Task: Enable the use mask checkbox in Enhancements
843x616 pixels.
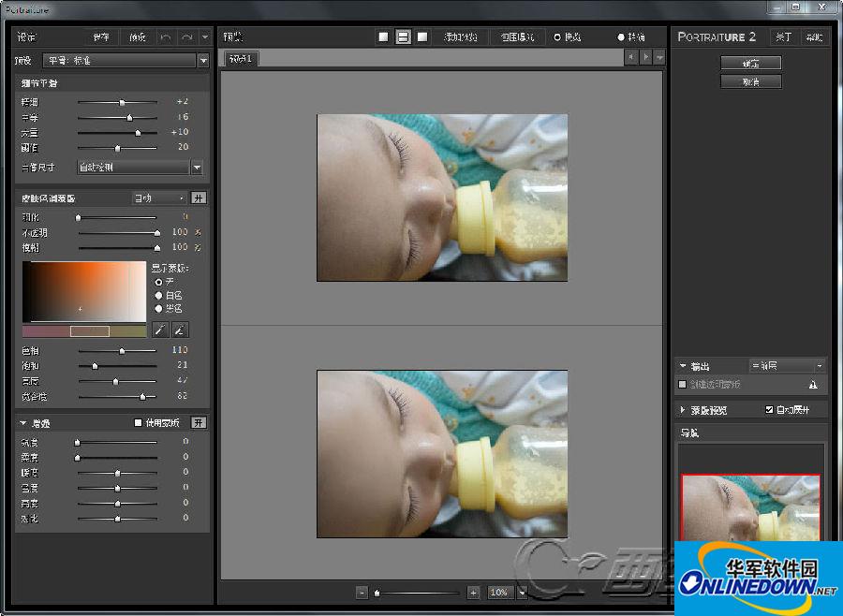Action: coord(139,423)
